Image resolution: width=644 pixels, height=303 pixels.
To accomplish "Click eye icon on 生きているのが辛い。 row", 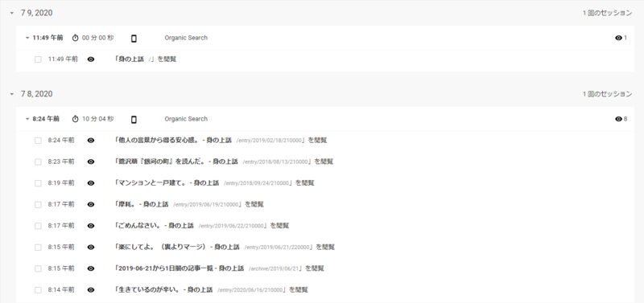I will pyautogui.click(x=91, y=289).
